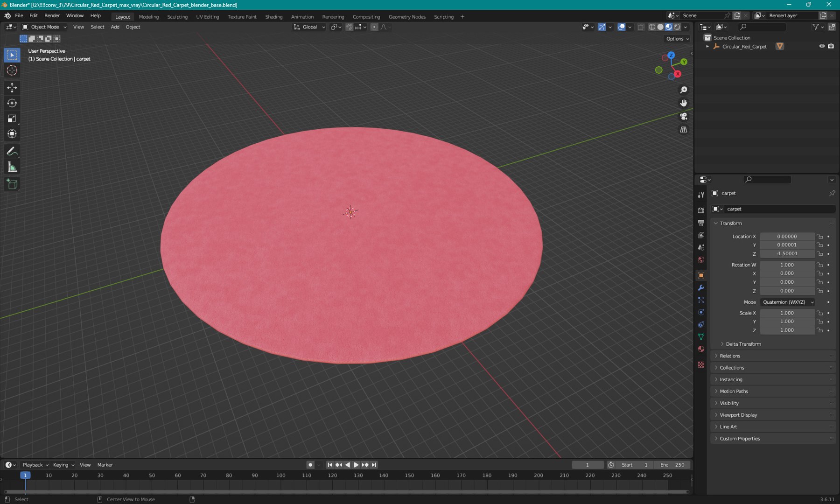Toggle proportional editing button
This screenshot has height=504, width=840.
click(374, 27)
